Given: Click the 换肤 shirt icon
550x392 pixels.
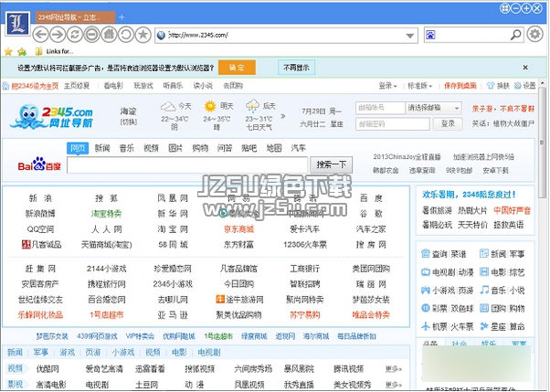Looking at the screenshot, I should coord(491,86).
